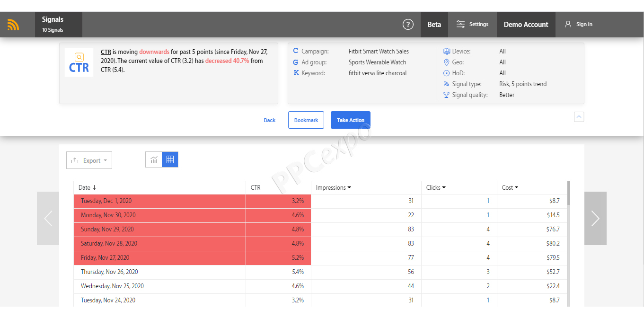
Task: Sort table by Date column
Action: 87,187
